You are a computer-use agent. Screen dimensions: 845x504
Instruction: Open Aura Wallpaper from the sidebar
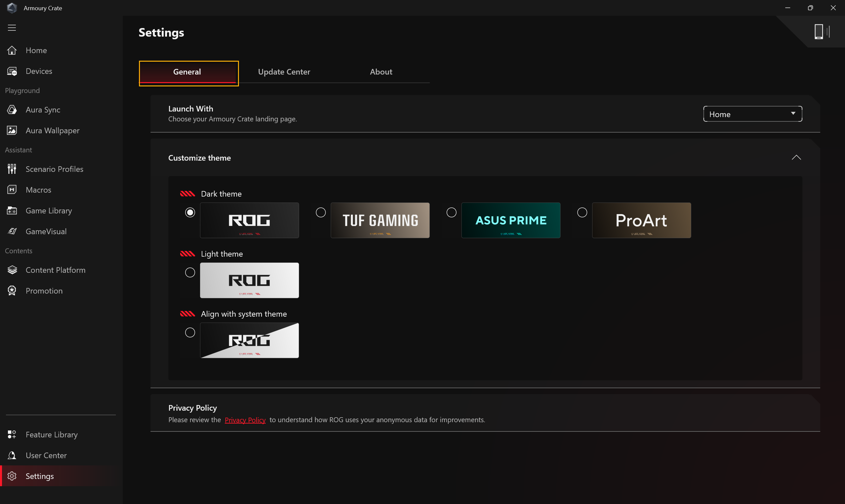[x=53, y=130]
